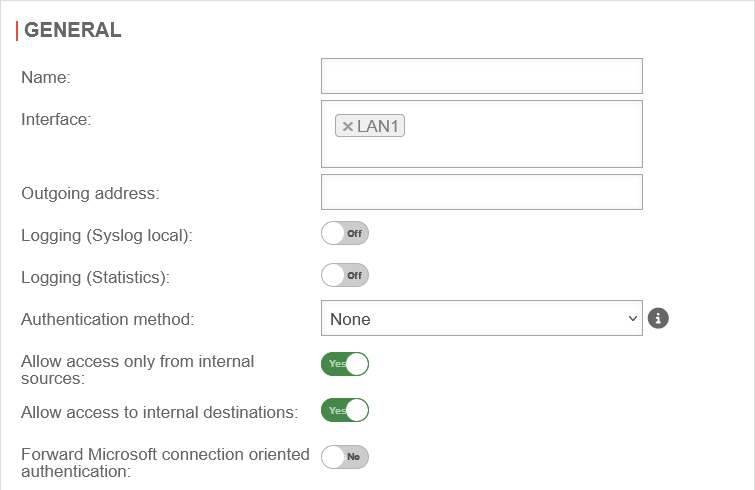Click the "Authentication method:" label
The image size is (755, 490).
(107, 320)
